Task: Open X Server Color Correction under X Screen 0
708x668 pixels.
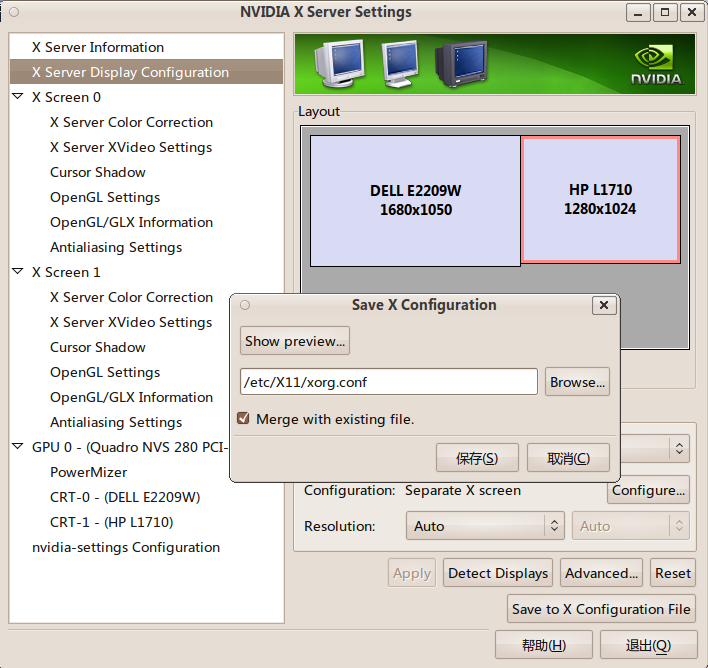Action: [x=131, y=122]
